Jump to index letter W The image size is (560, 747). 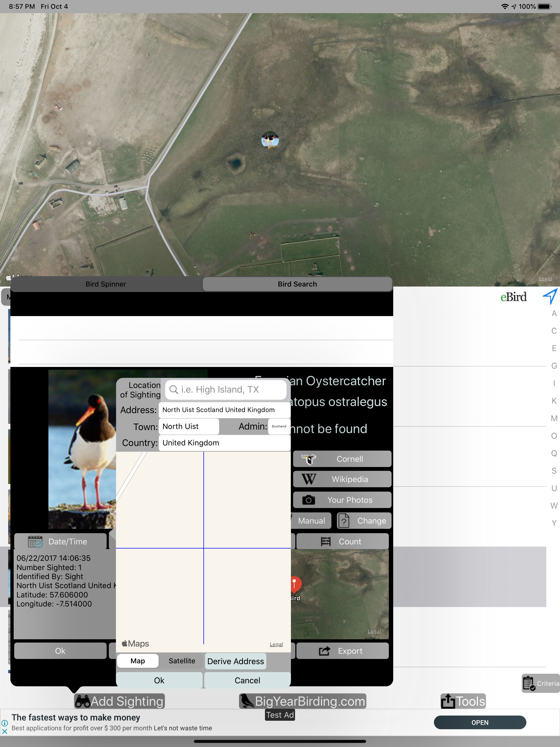click(x=554, y=506)
